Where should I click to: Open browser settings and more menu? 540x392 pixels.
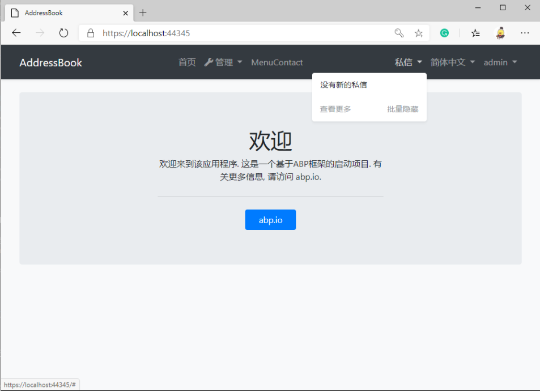click(x=525, y=33)
